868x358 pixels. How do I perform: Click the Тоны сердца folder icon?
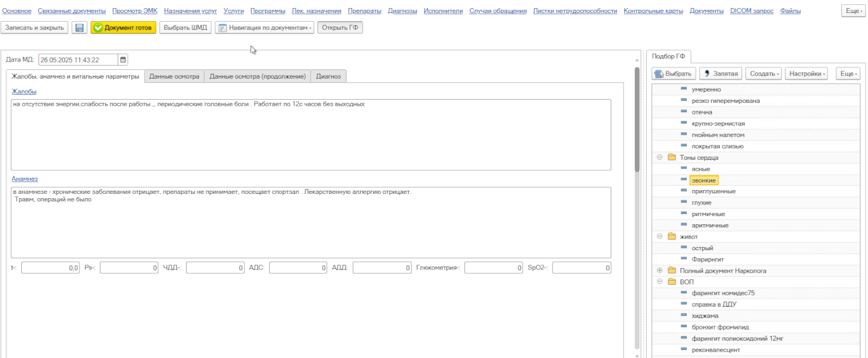671,158
